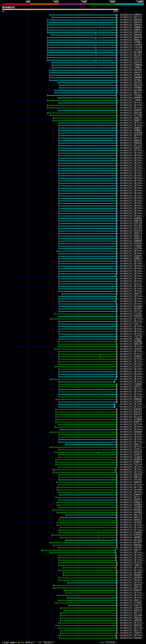Click the red ~20% identity color band
The height and width of the screenshot is (644, 146).
16,4
